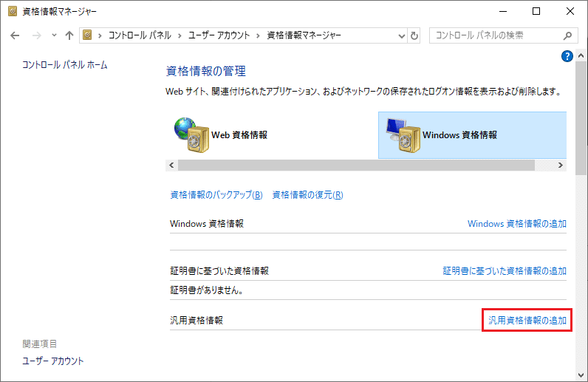Click Windows 資格情報の追加 link

(517, 224)
